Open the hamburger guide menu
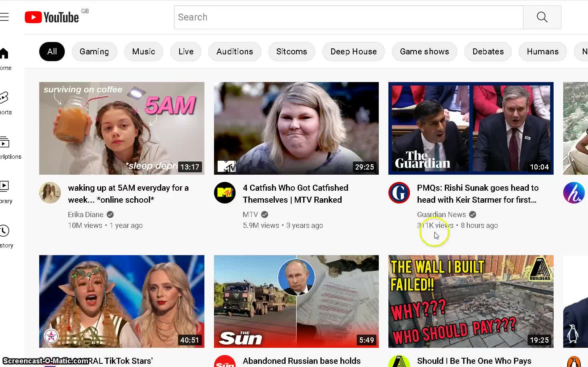 point(4,17)
